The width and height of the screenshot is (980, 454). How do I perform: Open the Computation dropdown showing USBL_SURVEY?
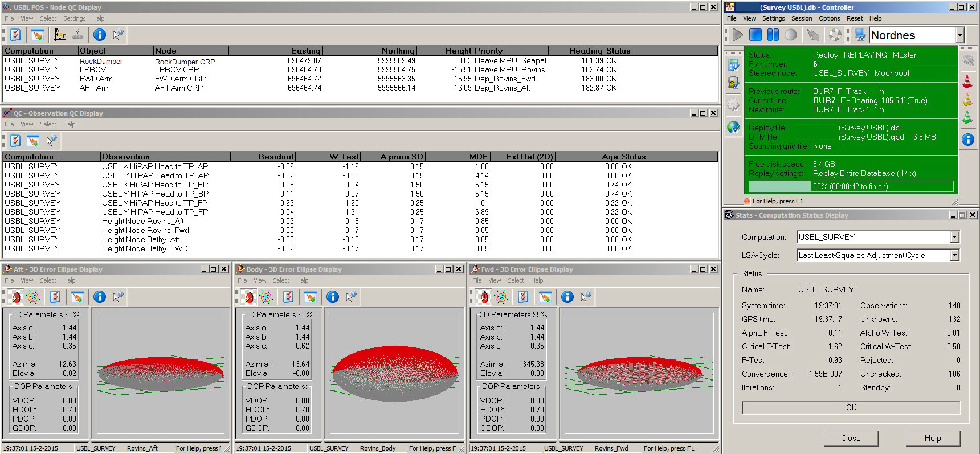[x=955, y=237]
